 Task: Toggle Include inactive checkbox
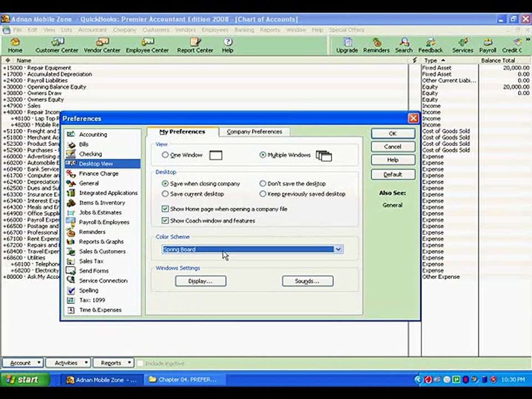point(140,363)
